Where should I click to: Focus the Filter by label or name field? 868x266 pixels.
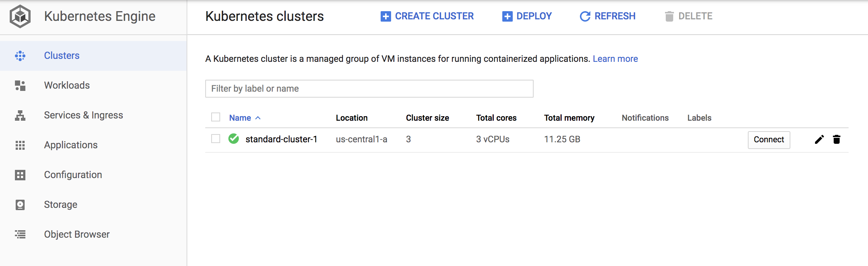pos(369,89)
